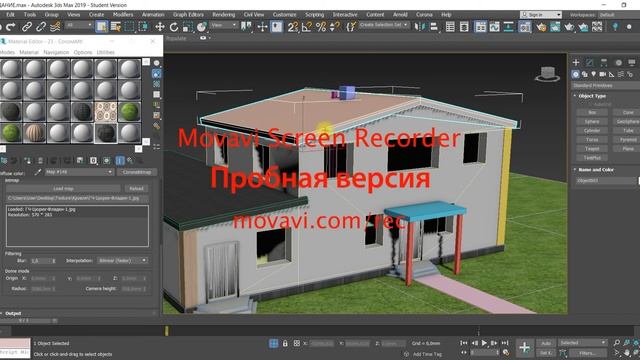
Task: Open Render Setup teapot icon
Action: tap(542, 27)
